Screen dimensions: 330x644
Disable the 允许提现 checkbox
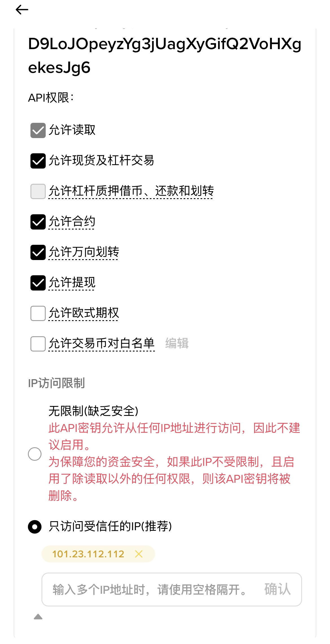click(x=38, y=283)
